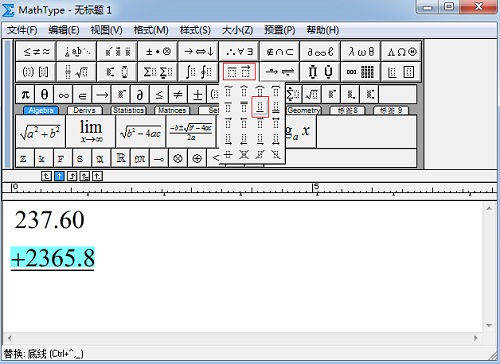The height and width of the screenshot is (364, 500).
Task: Insert the infinity symbol from small bar
Action: point(63,95)
